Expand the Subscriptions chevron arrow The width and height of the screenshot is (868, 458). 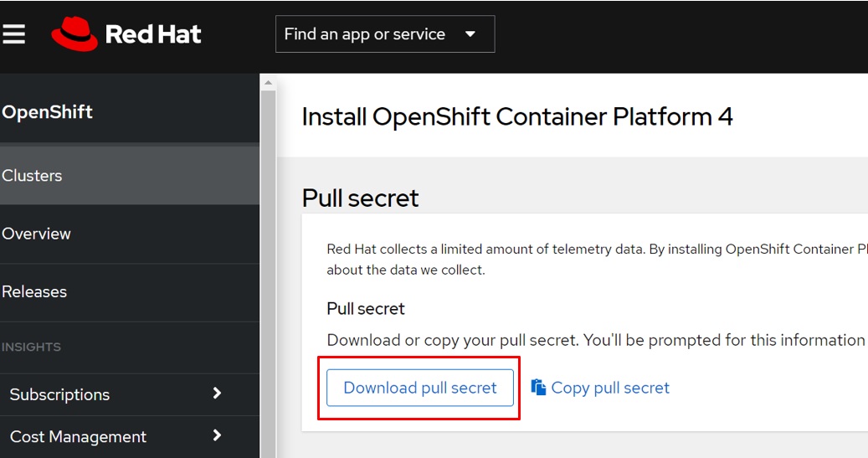pyautogui.click(x=217, y=394)
